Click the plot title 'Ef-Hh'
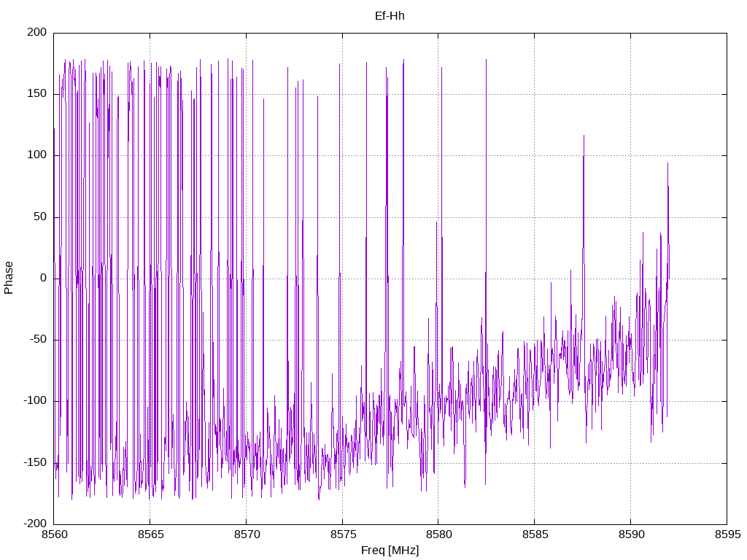Viewport: 747px width, 560px height. coord(390,16)
